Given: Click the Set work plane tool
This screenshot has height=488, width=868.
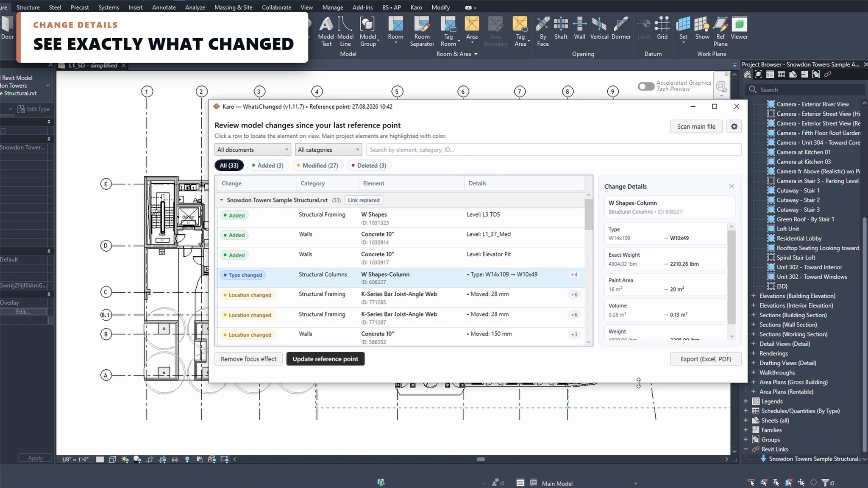Looking at the screenshot, I should coord(683,29).
